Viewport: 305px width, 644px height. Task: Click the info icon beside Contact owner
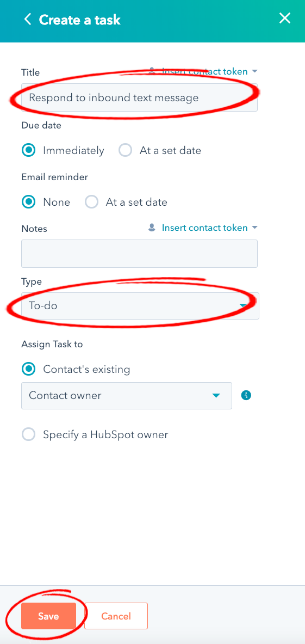click(246, 396)
